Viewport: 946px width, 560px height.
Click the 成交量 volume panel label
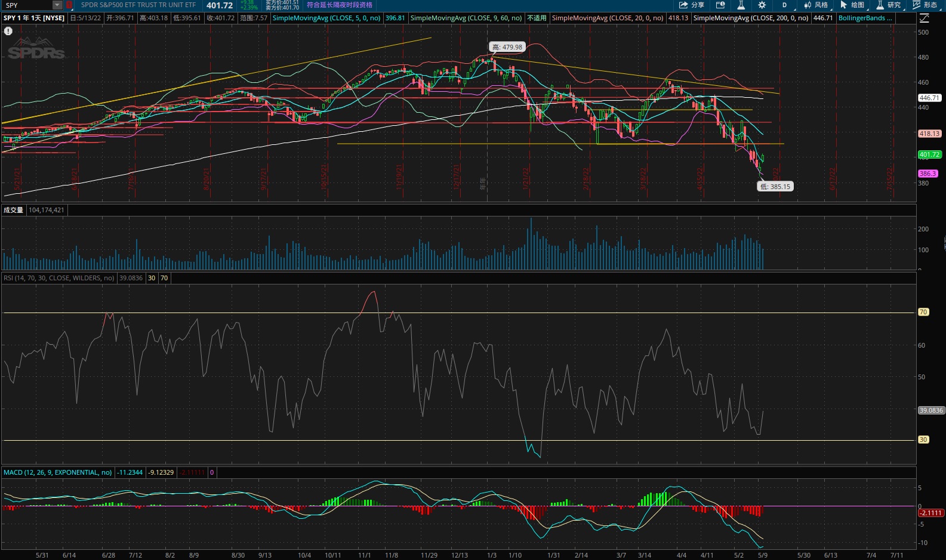[14, 210]
